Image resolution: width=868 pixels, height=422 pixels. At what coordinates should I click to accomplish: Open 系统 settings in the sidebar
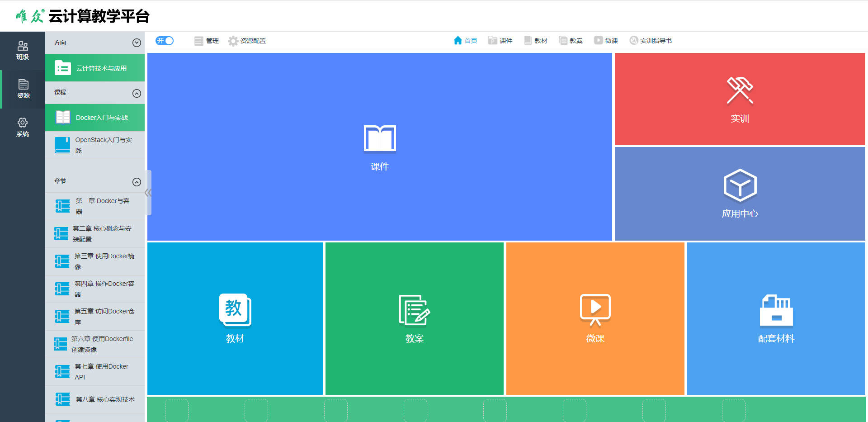coord(23,128)
